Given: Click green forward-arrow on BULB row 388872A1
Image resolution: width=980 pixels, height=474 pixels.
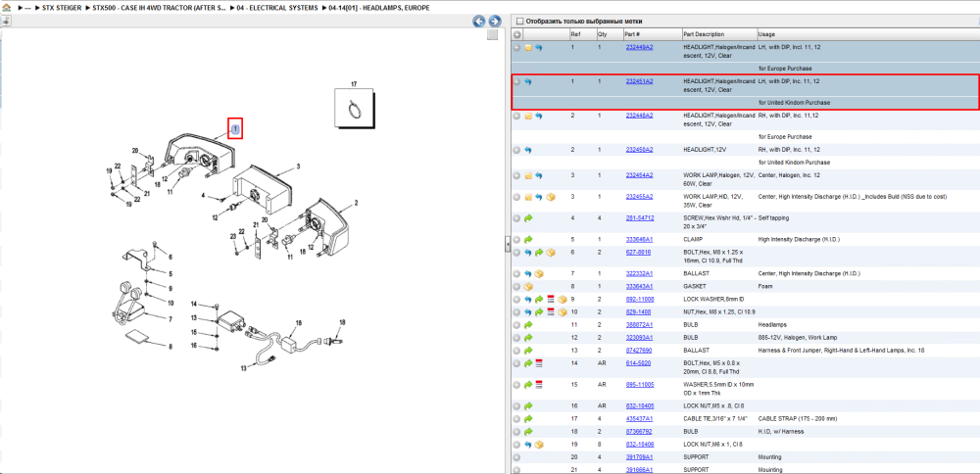Looking at the screenshot, I should pyautogui.click(x=528, y=325).
